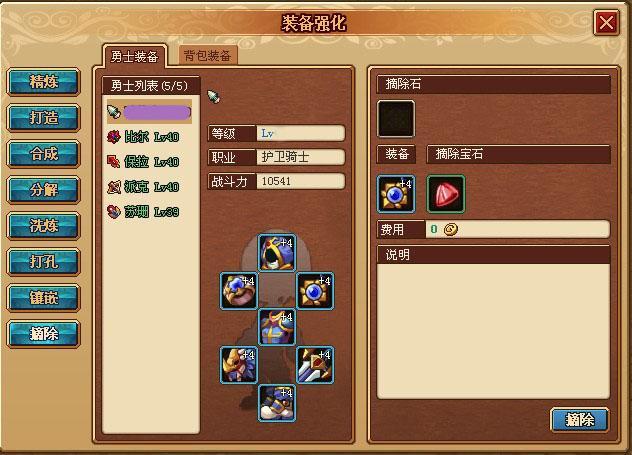The height and width of the screenshot is (455, 632).
Task: Open the 精炼 refine menu
Action: coord(44,82)
